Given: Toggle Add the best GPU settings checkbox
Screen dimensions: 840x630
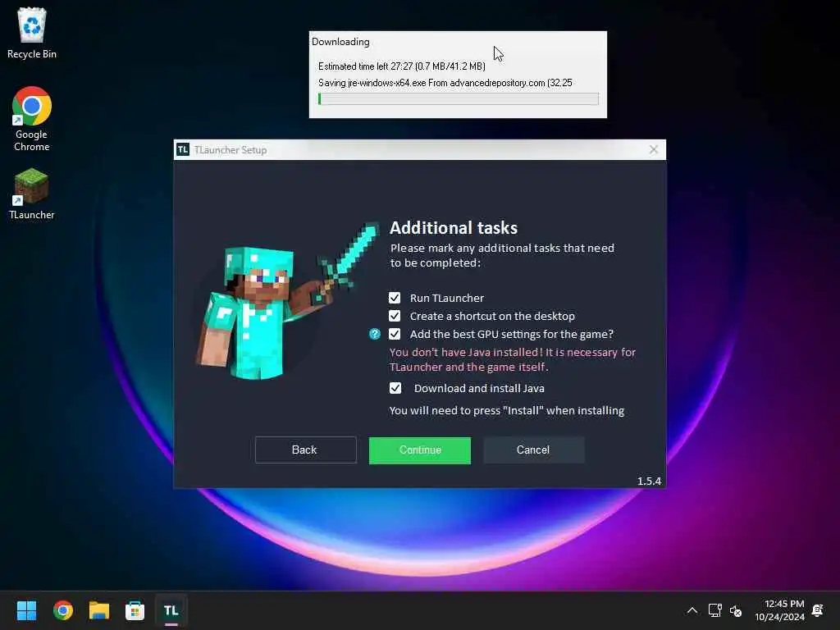Looking at the screenshot, I should 395,335.
